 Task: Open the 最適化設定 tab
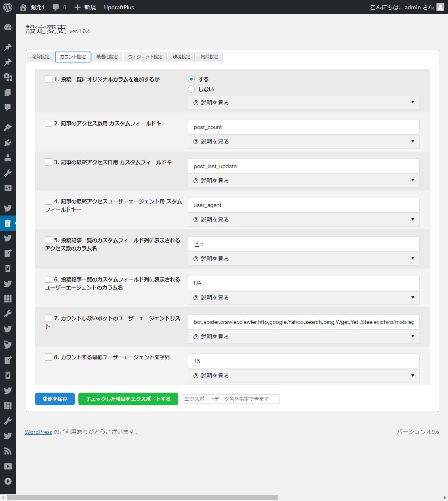point(107,57)
